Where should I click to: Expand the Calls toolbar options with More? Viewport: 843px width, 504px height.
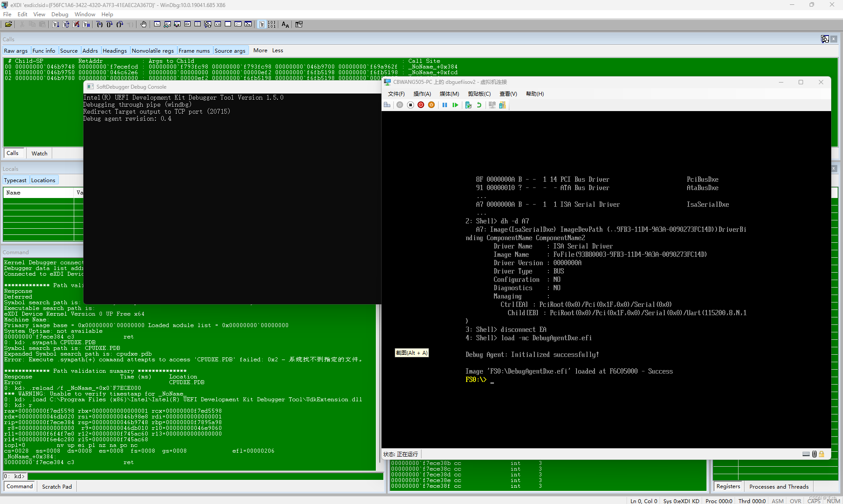coord(260,50)
